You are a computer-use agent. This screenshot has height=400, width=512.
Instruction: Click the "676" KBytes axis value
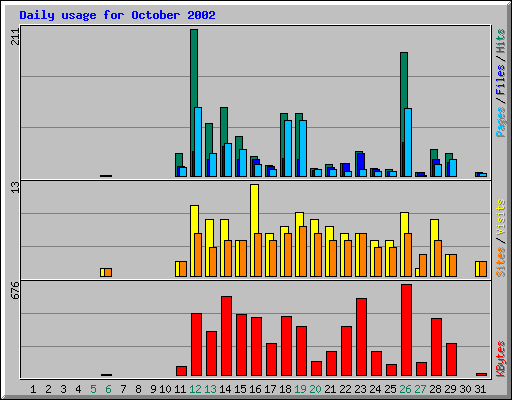[15, 291]
